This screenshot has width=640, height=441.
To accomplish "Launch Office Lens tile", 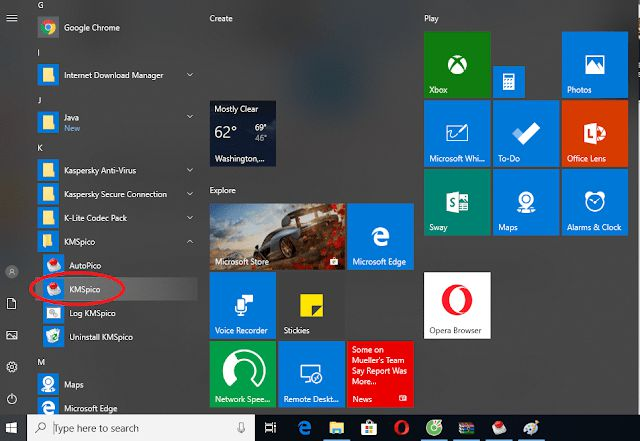I will pyautogui.click(x=594, y=133).
